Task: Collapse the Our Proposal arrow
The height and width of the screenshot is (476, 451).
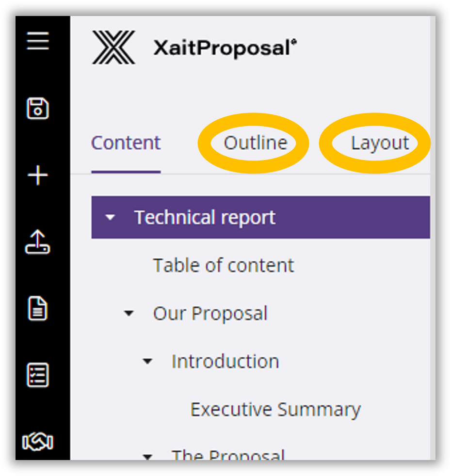Action: coord(129,314)
